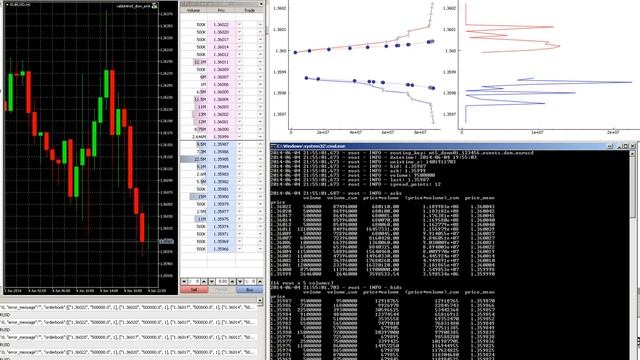Click the buy arrow on the 1.36000 row
The image size is (640, 360).
[x=260, y=129]
